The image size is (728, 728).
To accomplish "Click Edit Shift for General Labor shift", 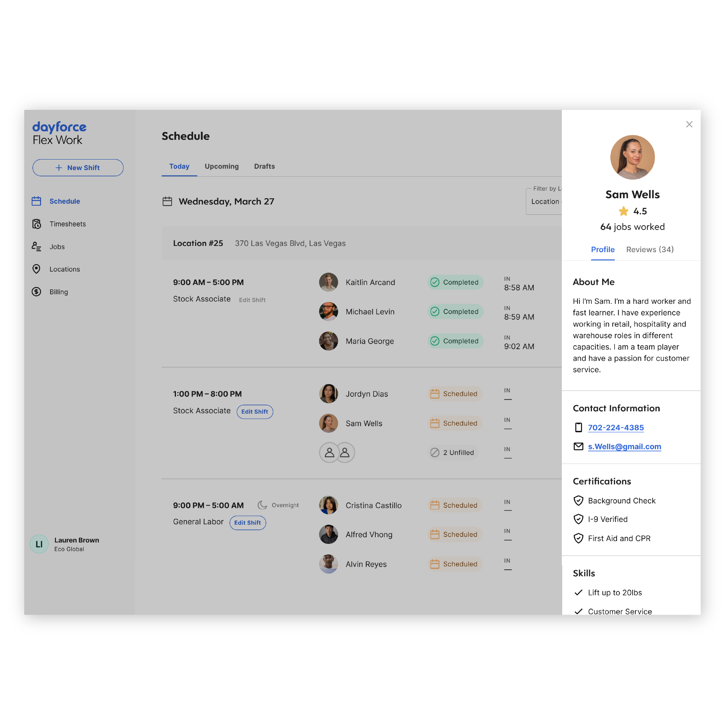I will [247, 523].
